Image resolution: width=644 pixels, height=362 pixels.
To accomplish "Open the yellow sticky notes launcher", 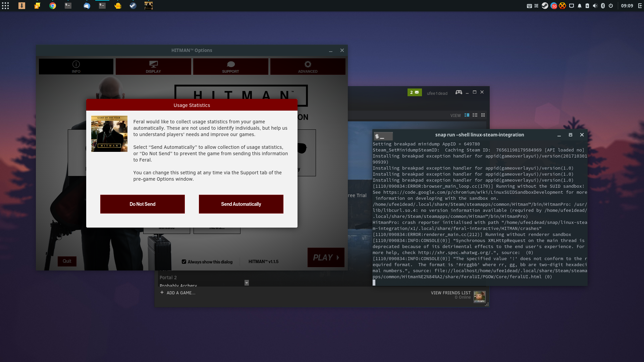I will click(37, 6).
